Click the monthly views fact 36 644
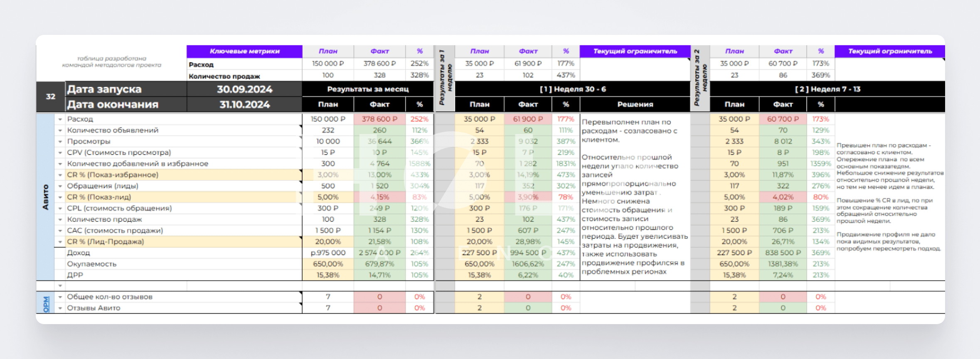This screenshot has width=980, height=359. coord(379,142)
